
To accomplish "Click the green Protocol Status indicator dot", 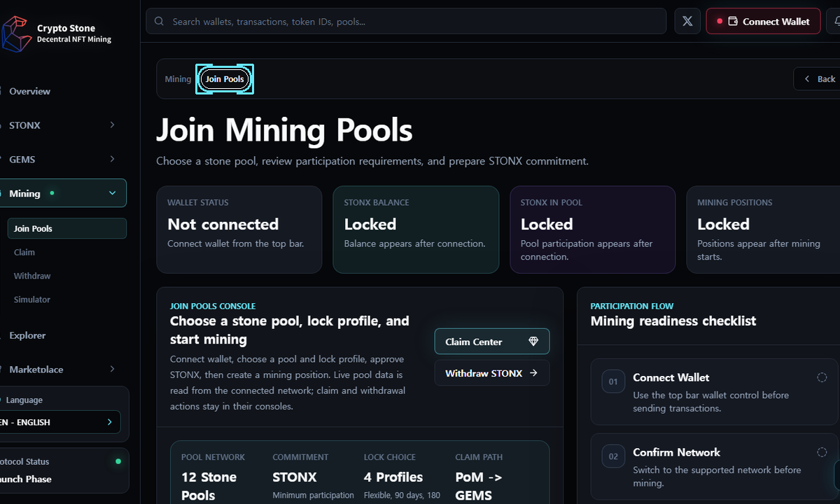I will pyautogui.click(x=118, y=461).
